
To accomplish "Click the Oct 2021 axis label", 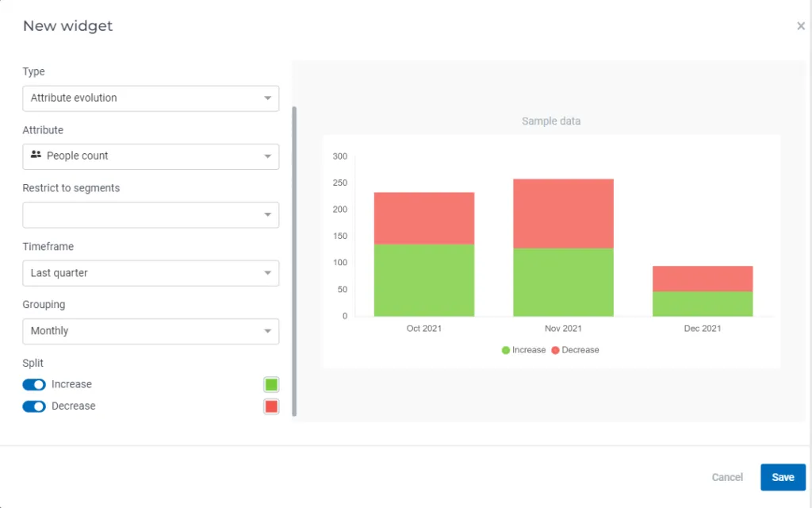I will click(424, 329).
